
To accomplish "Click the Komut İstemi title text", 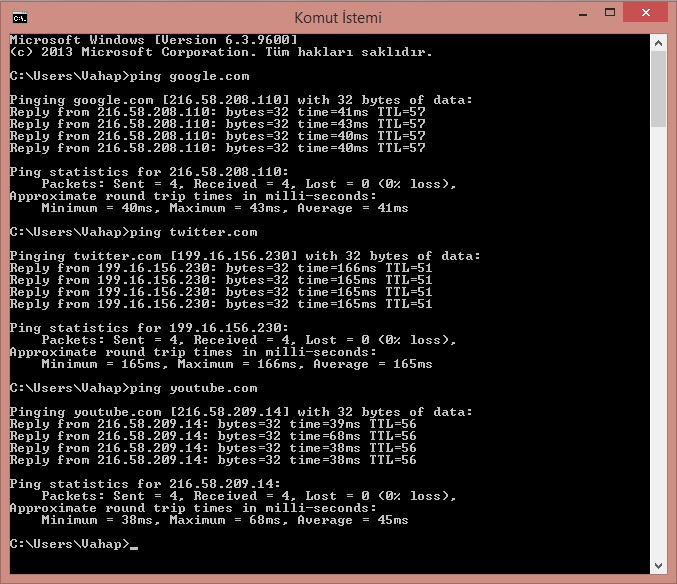I will point(338,18).
